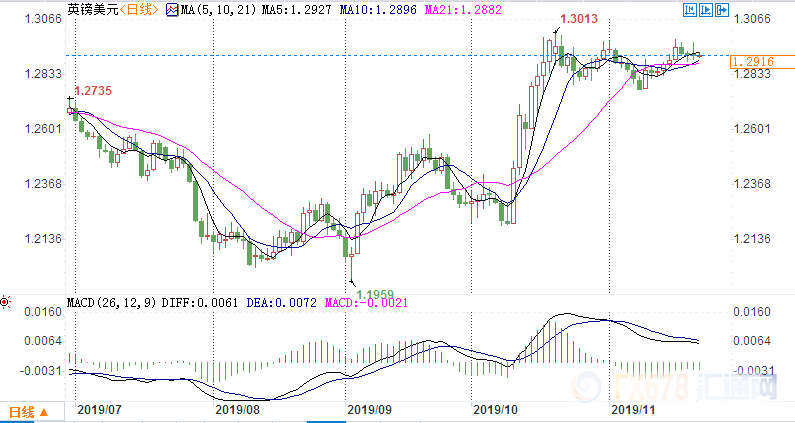This screenshot has width=795, height=423.
Task: Click the red gear icon beside MACD
Action: (6, 301)
